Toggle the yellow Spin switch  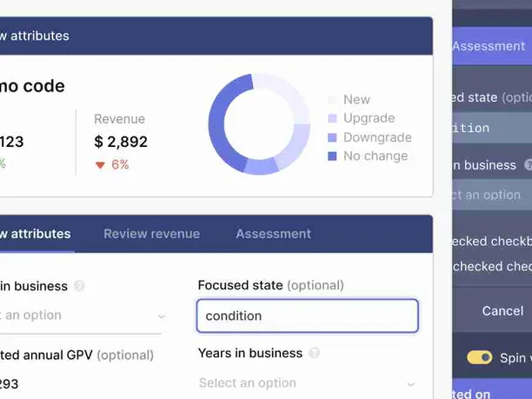[x=480, y=357]
